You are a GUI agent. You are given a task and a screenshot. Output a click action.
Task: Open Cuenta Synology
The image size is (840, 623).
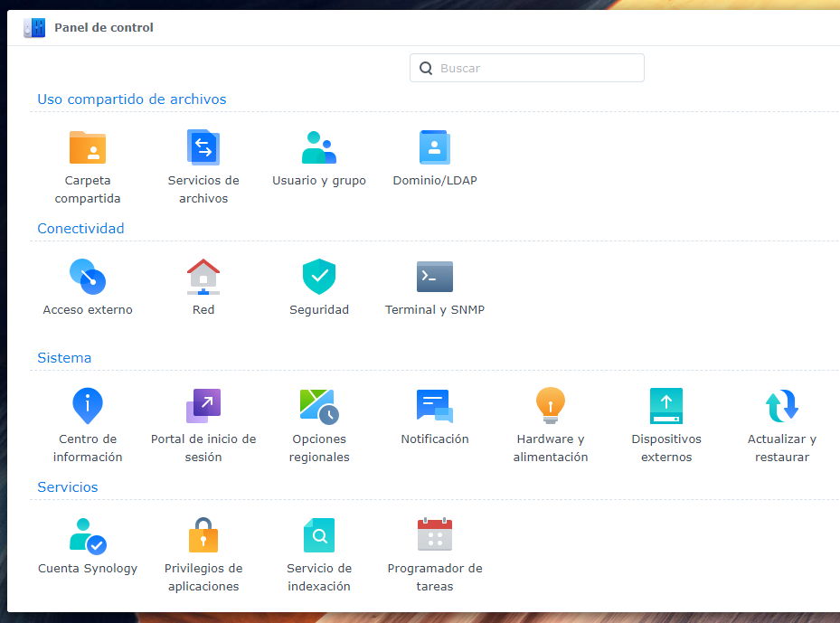click(x=88, y=535)
